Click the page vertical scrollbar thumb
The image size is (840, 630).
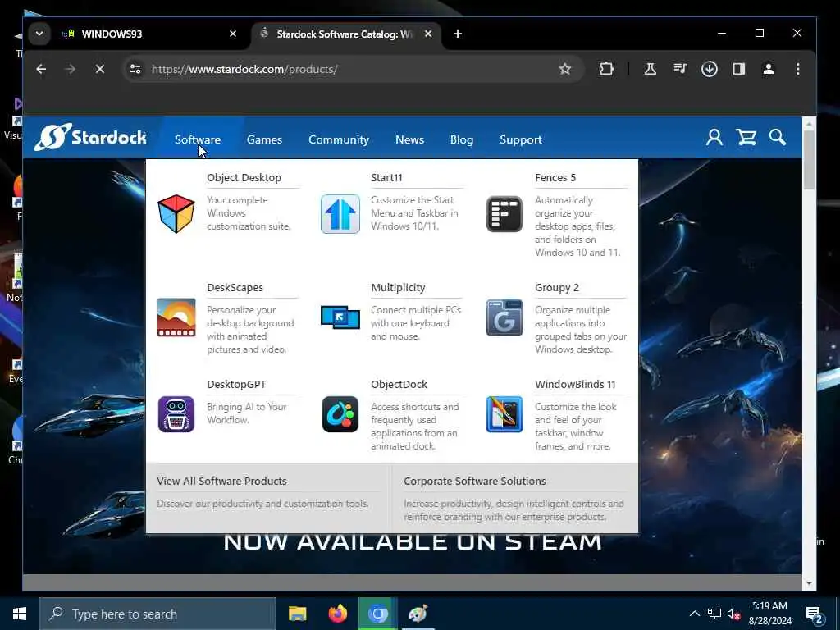(809, 161)
